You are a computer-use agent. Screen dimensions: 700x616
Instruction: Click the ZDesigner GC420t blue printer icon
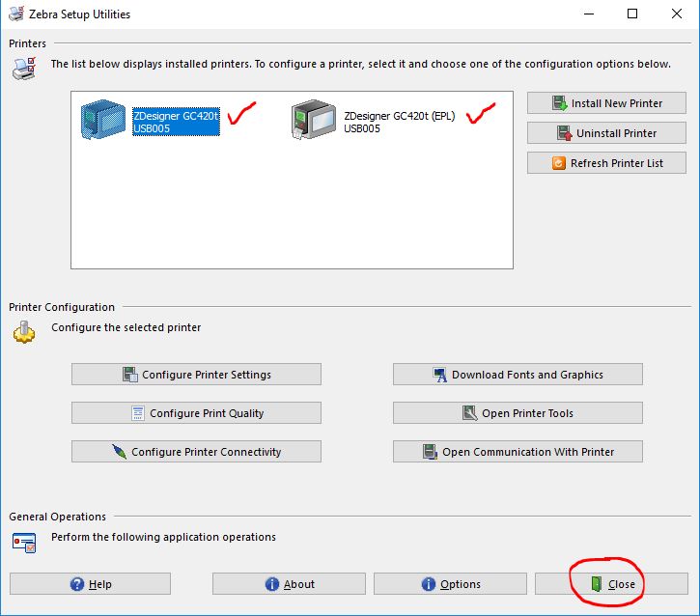click(x=103, y=119)
